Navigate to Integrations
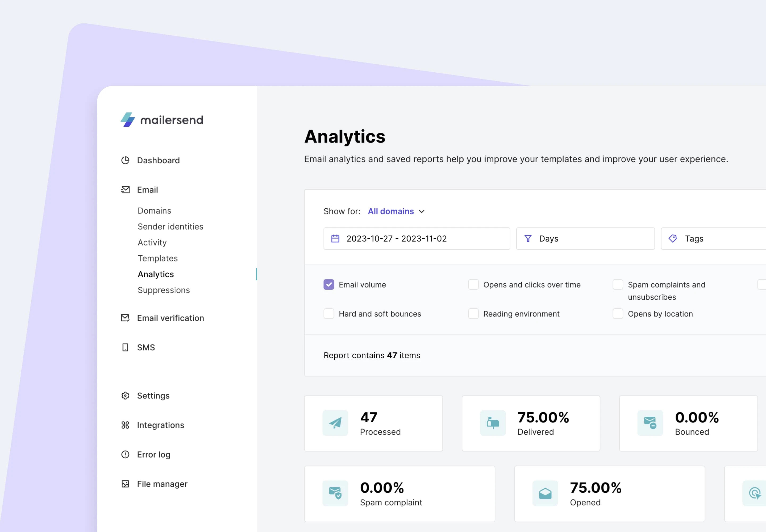Viewport: 766px width, 532px height. tap(160, 425)
